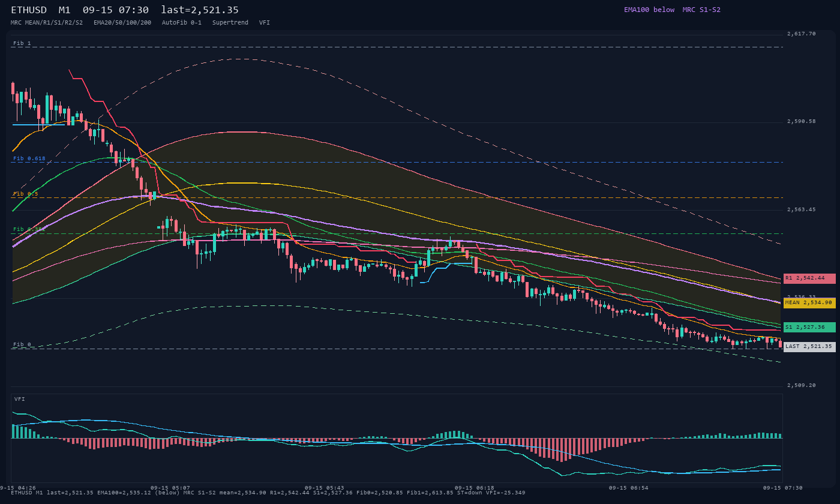
Task: Click the last=2,521.35 value in the title
Action: tap(200, 10)
